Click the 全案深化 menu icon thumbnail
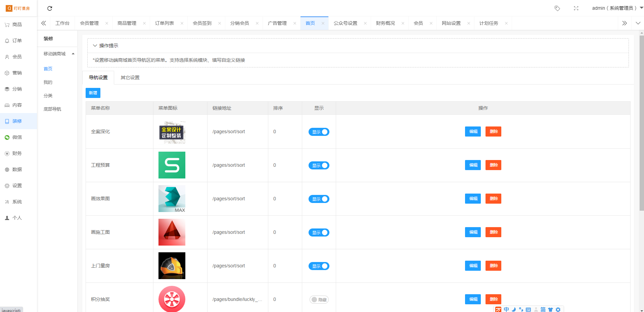The width and height of the screenshot is (644, 312). tap(172, 132)
